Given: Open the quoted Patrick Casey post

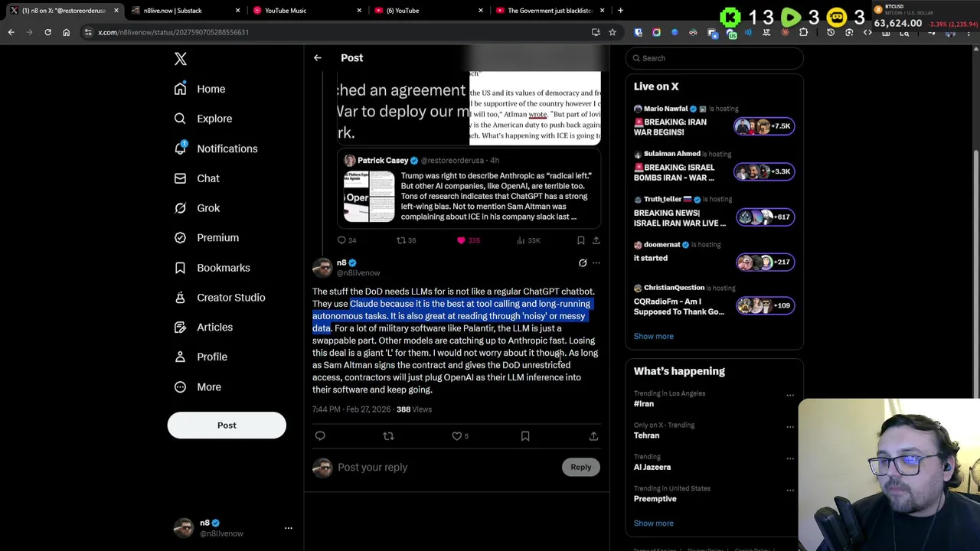Looking at the screenshot, I should [x=469, y=189].
